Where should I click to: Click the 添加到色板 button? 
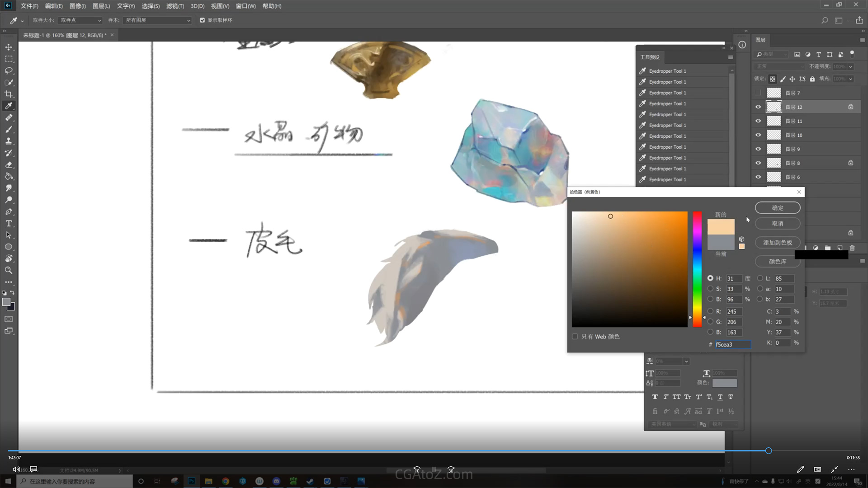point(777,243)
